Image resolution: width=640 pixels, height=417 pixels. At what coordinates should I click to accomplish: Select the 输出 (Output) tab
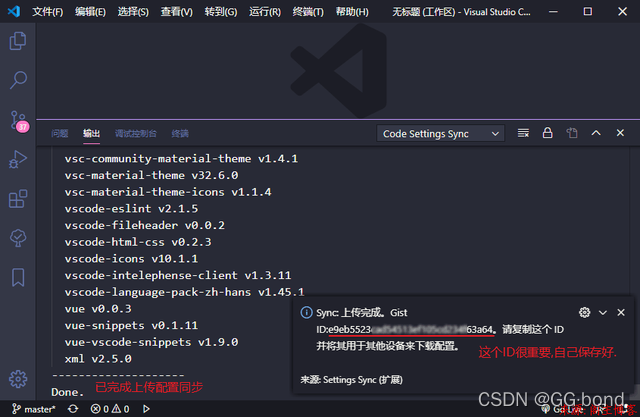click(91, 133)
